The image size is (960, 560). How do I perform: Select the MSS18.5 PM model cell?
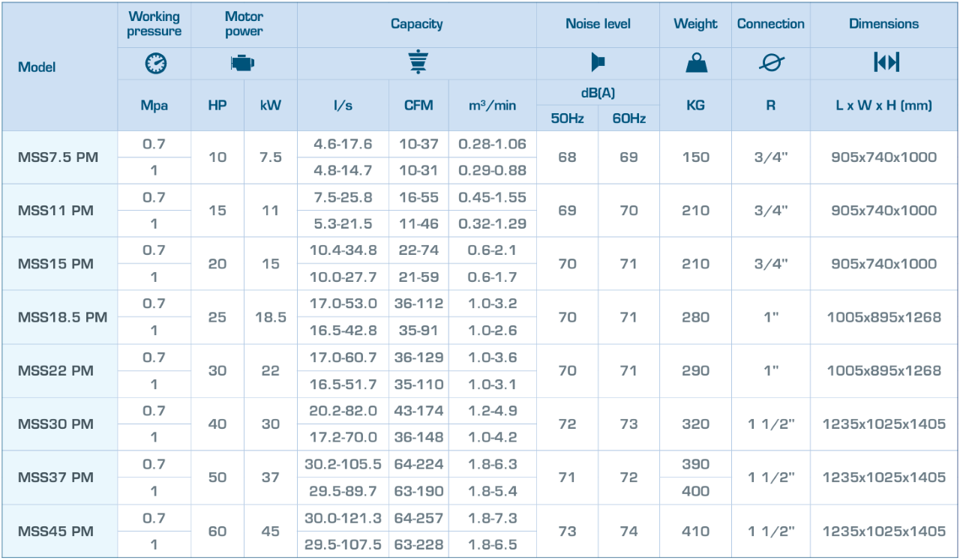(62, 317)
